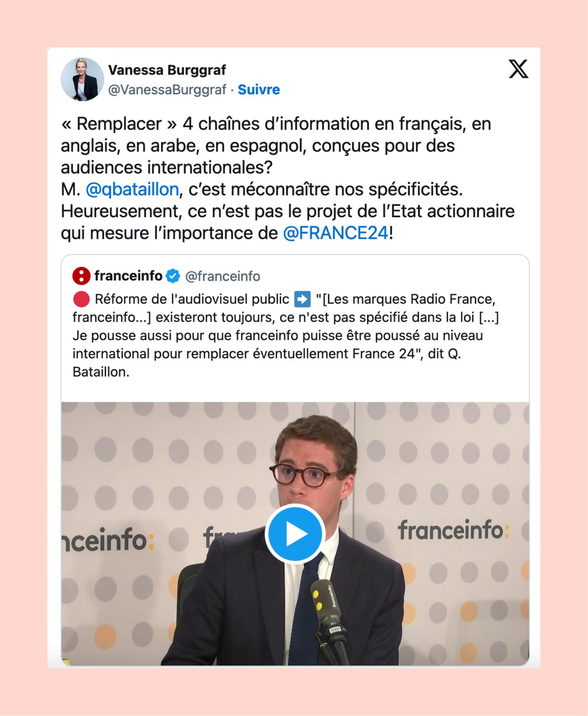The height and width of the screenshot is (716, 588).
Task: Click the partial franceinfo logo at video left
Action: pyautogui.click(x=108, y=540)
